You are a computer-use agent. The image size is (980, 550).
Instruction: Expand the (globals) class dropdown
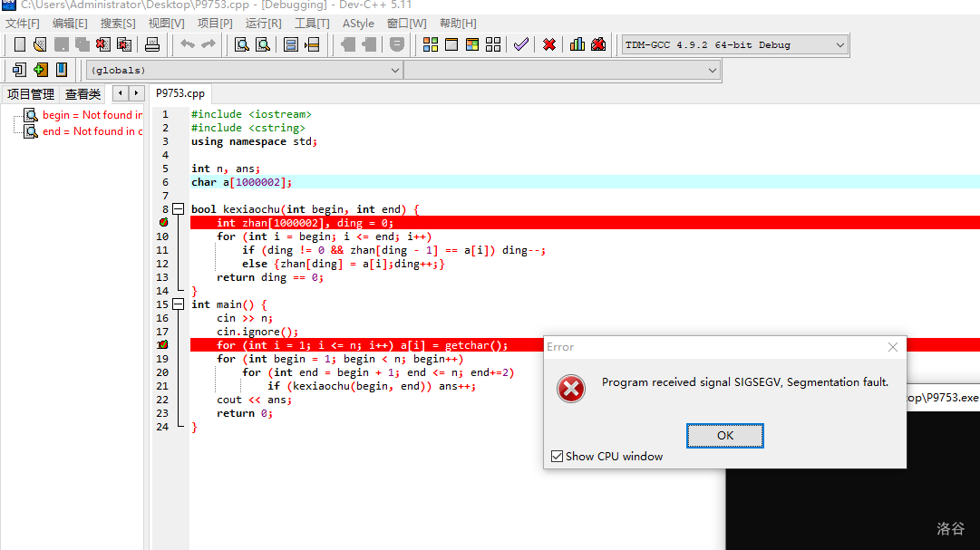[x=394, y=70]
